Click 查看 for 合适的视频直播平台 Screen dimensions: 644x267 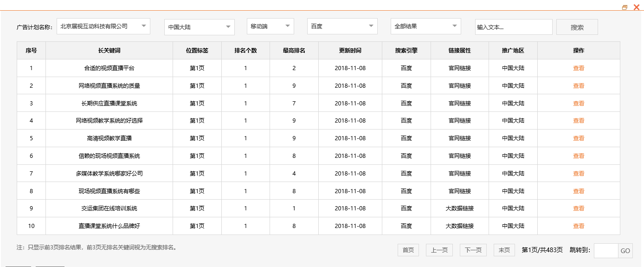(x=579, y=68)
